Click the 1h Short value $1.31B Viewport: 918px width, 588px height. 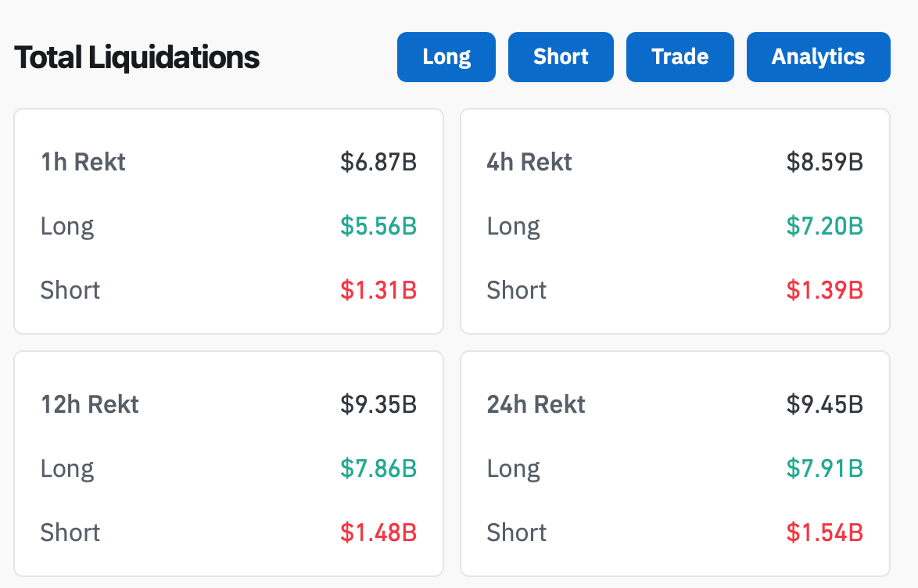click(x=378, y=290)
